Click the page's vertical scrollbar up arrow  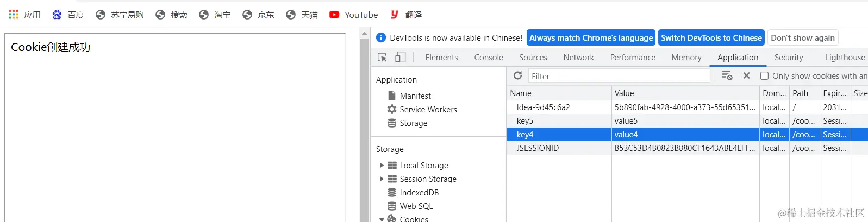[364, 33]
